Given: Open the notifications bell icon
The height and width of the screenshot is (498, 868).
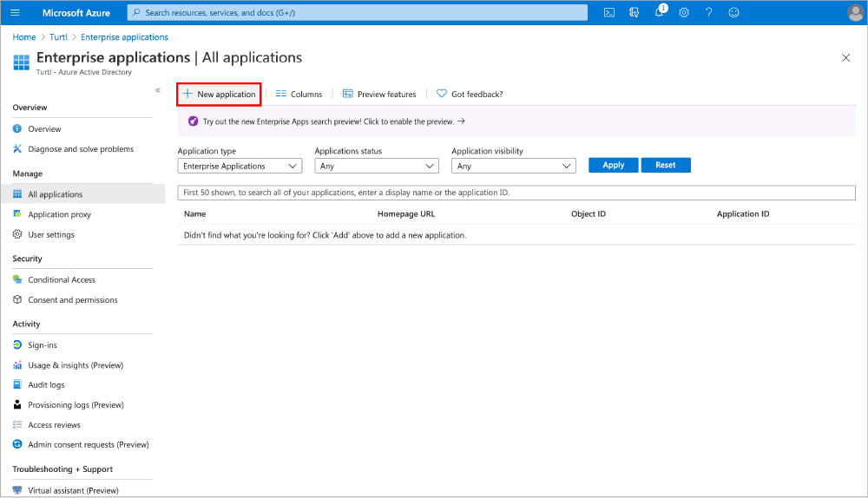Looking at the screenshot, I should pyautogui.click(x=659, y=12).
